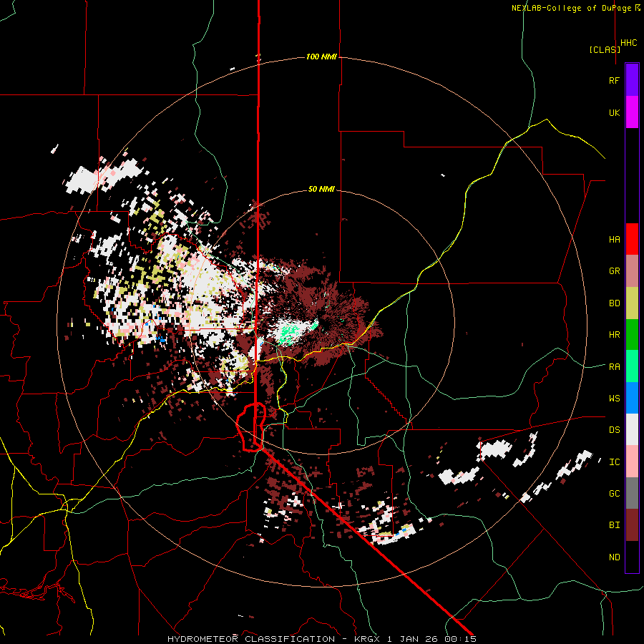Screen dimensions: 644x644
Task: Click the RA light green legend swatch
Action: pyautogui.click(x=632, y=366)
